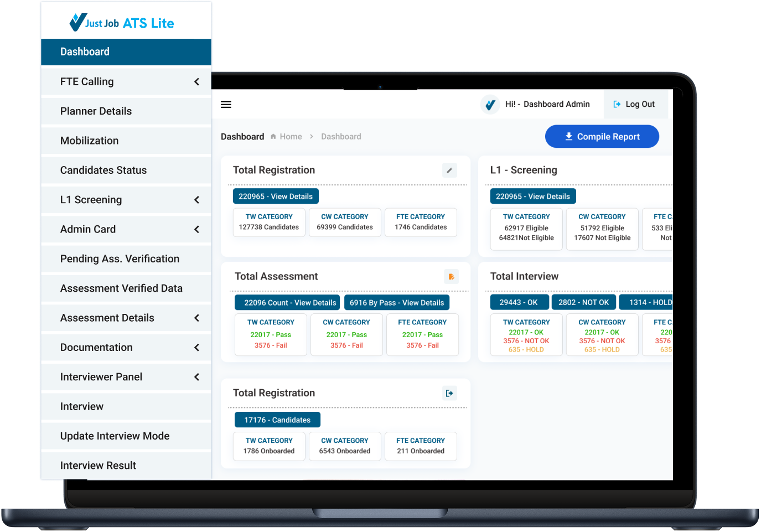Go to Candidates Status menu item
Viewport: 761px width, 532px height.
click(x=103, y=171)
